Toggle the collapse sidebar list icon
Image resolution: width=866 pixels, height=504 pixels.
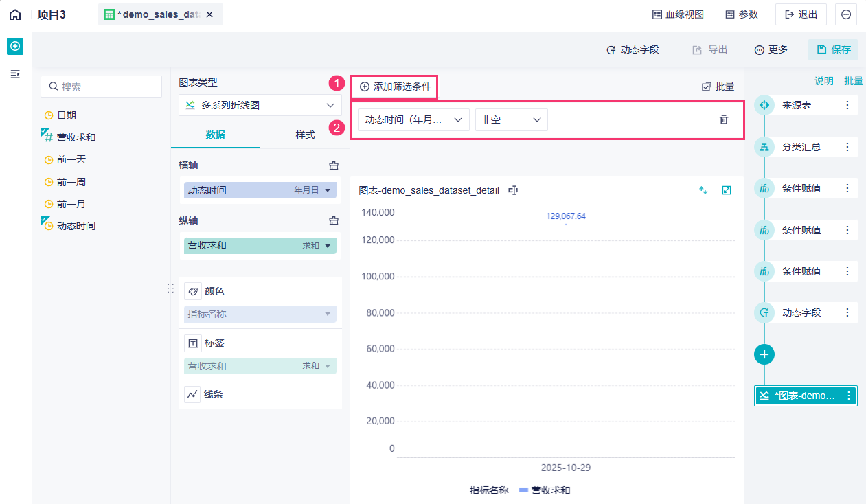[15, 73]
